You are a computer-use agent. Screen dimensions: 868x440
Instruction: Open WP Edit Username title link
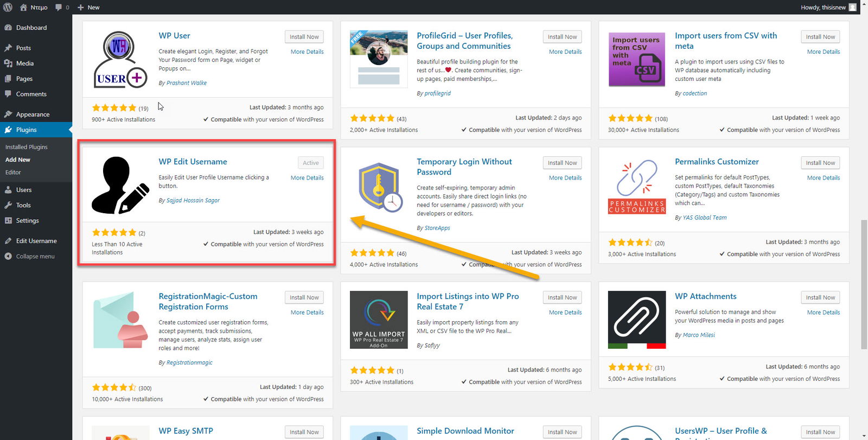[193, 162]
